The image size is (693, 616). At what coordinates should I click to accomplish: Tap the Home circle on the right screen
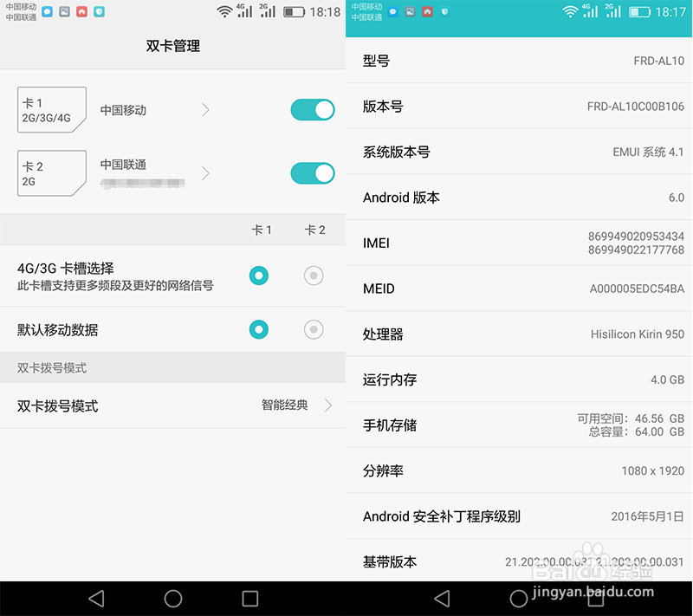coord(518,599)
